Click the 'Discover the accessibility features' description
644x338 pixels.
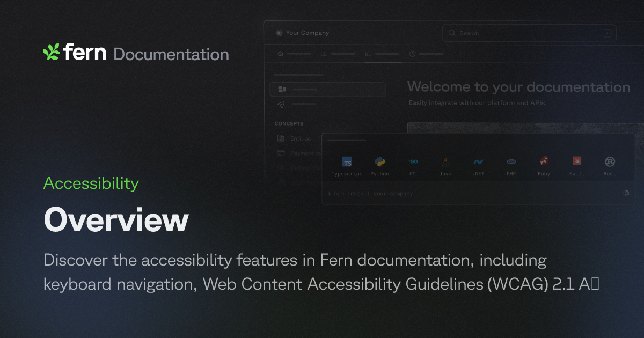(321, 273)
